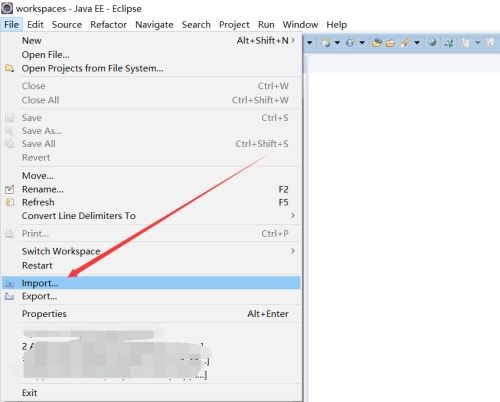Click the Search flashlight toolbar icon
500x402 pixels.
[x=405, y=43]
